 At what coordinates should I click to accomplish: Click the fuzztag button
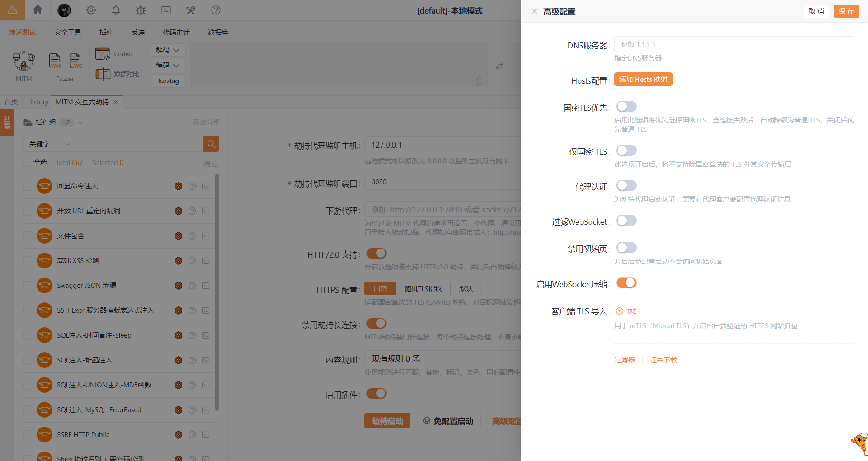168,81
